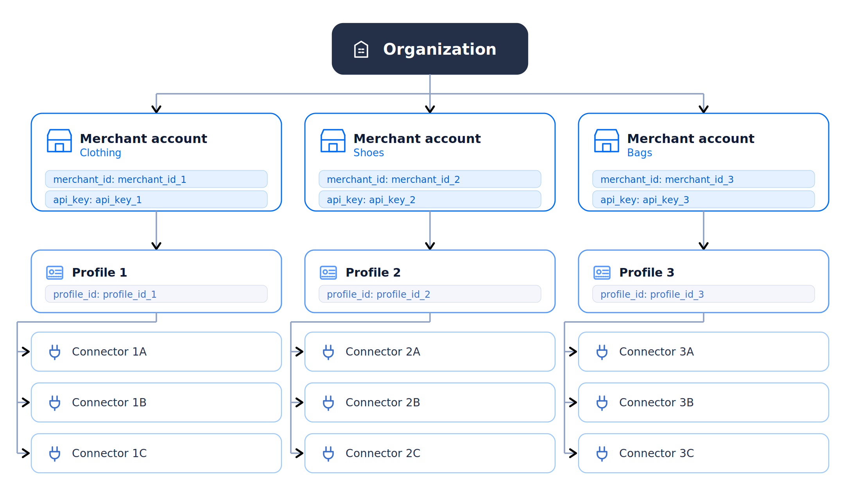860x504 pixels.
Task: Click the store icon of Bags merchant account
Action: 607,141
